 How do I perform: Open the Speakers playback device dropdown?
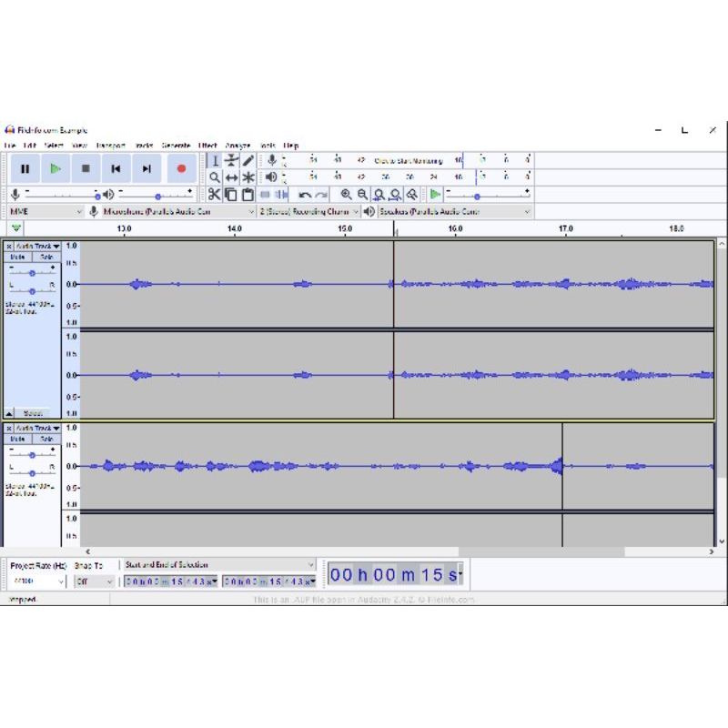[455, 212]
